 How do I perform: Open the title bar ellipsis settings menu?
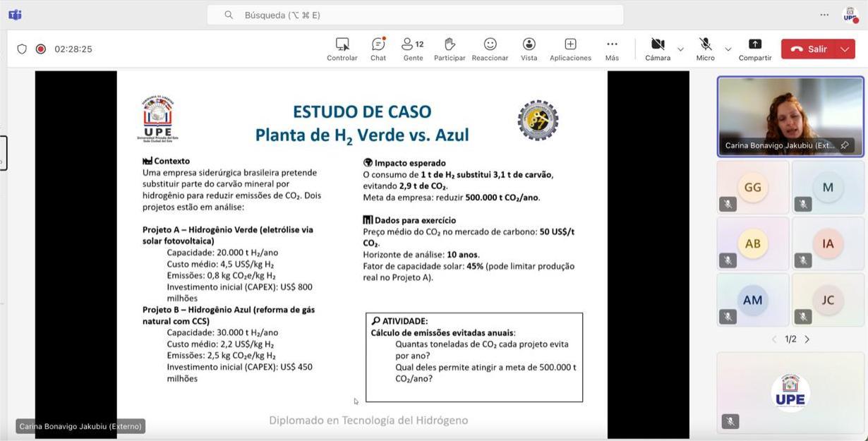click(x=824, y=15)
